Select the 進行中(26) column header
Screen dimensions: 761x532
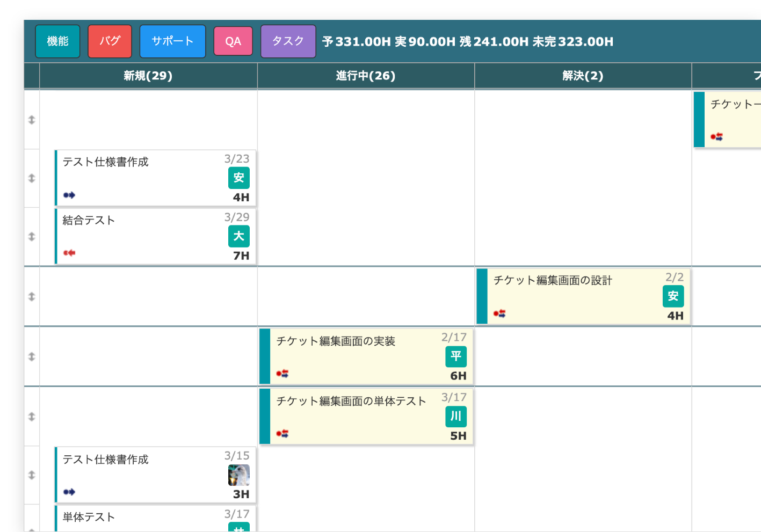click(x=366, y=76)
